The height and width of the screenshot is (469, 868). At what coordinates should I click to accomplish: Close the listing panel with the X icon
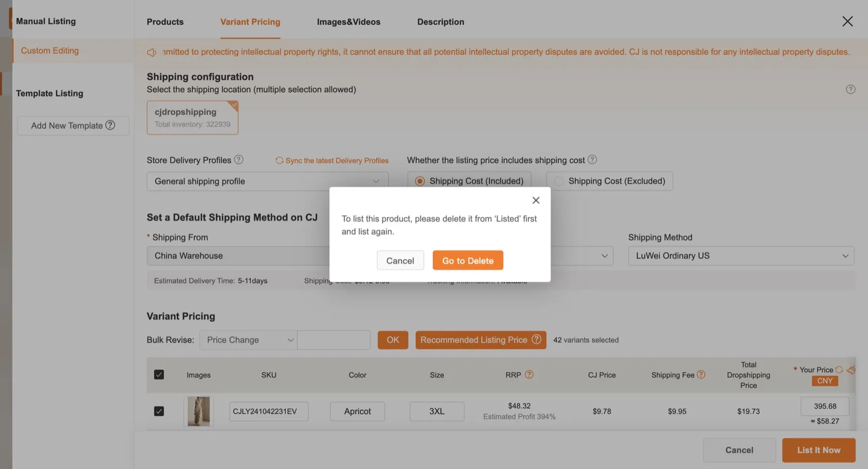[847, 21]
